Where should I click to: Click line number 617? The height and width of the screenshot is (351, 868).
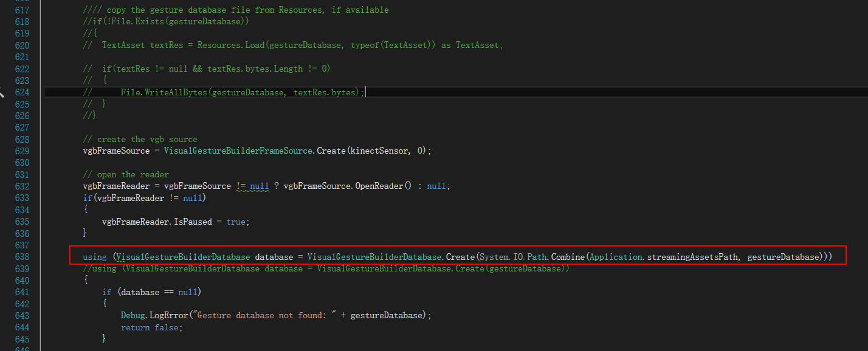(x=22, y=10)
